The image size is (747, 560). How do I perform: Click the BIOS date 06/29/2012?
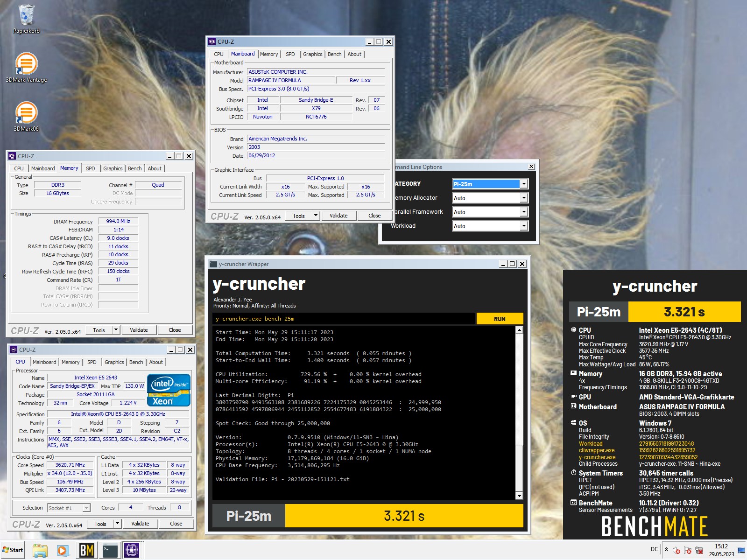click(x=316, y=155)
